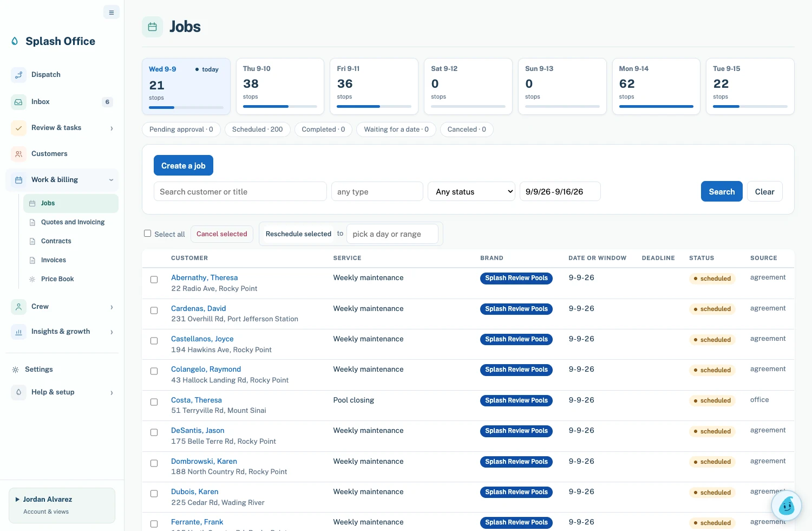The height and width of the screenshot is (531, 812).
Task: Focus the Search customer or title field
Action: (240, 191)
